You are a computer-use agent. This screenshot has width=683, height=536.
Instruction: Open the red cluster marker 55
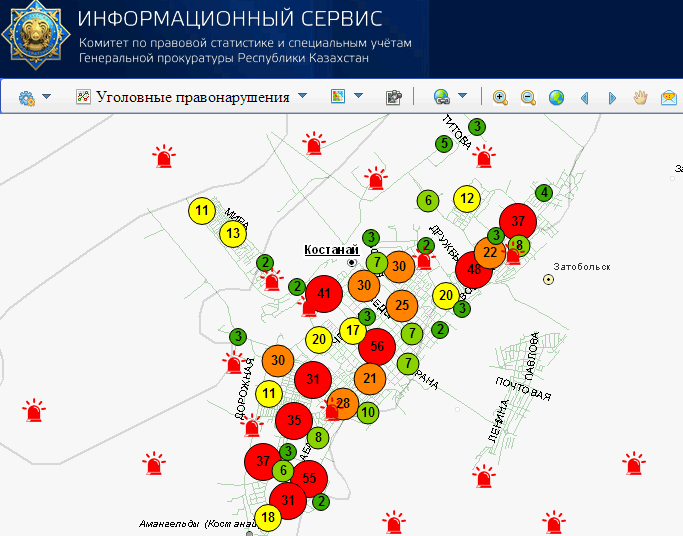(x=309, y=479)
